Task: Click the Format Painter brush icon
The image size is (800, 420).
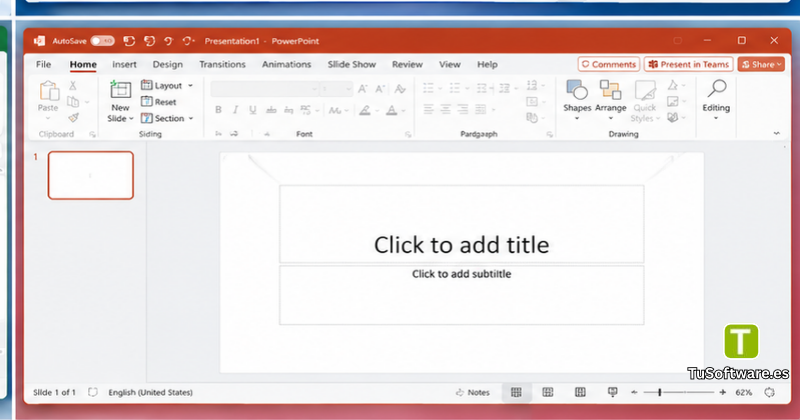Action: [73, 118]
